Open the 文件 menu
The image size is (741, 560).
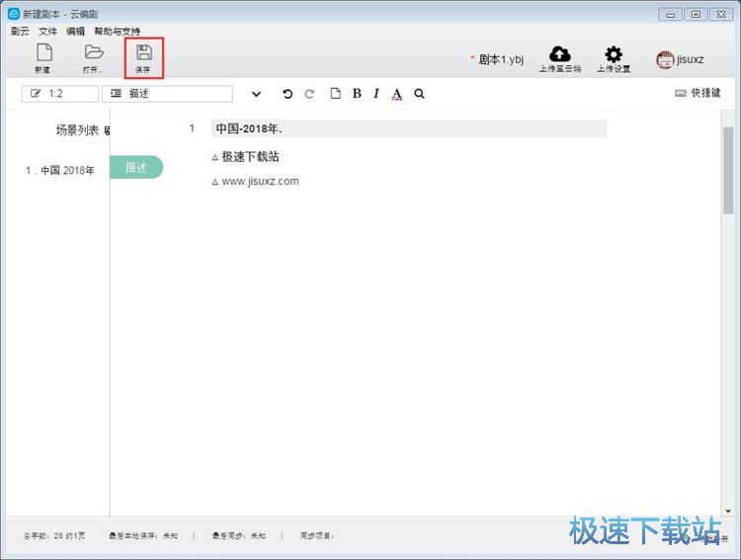pos(47,32)
